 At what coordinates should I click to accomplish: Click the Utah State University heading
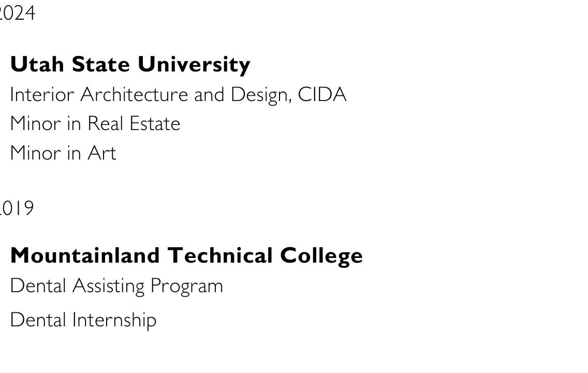click(130, 65)
